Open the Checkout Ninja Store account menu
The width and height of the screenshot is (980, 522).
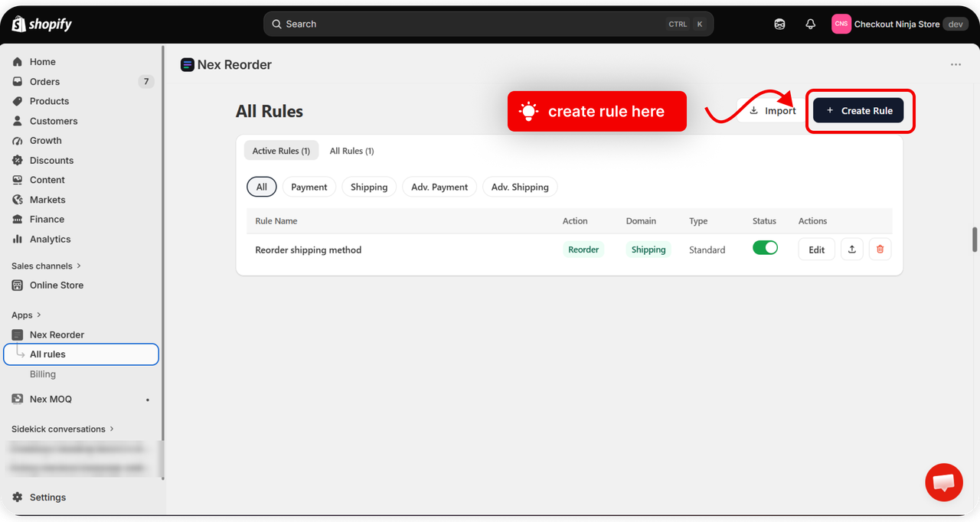pos(900,24)
